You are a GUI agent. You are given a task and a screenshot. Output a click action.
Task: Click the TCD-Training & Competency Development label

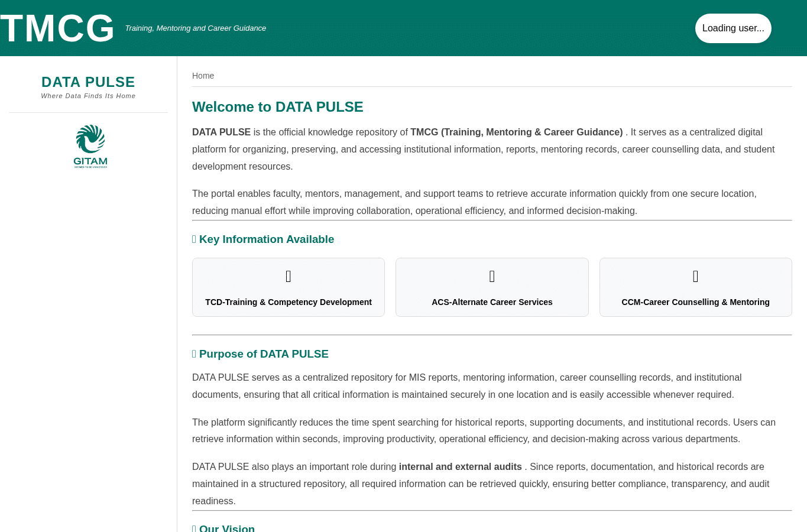[x=289, y=302]
